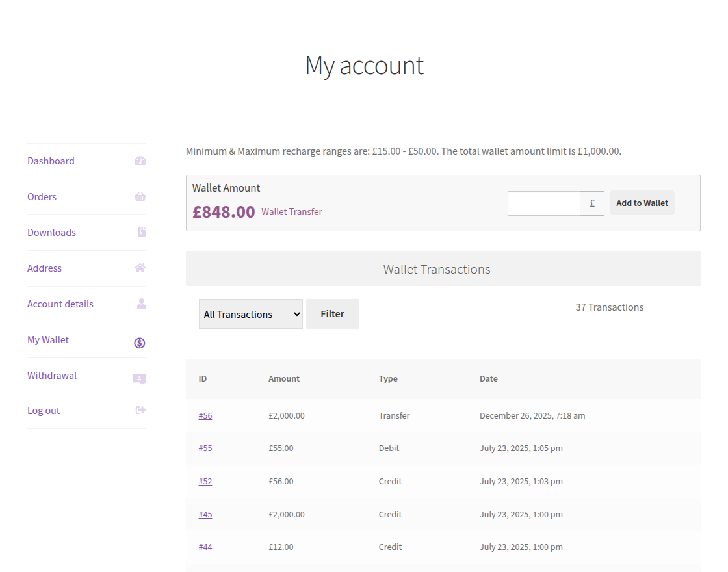
Task: Click the wallet recharge amount input field
Action: 543,203
